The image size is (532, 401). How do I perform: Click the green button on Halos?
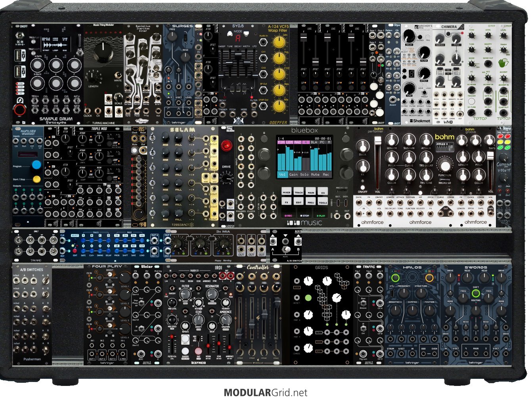(x=395, y=278)
